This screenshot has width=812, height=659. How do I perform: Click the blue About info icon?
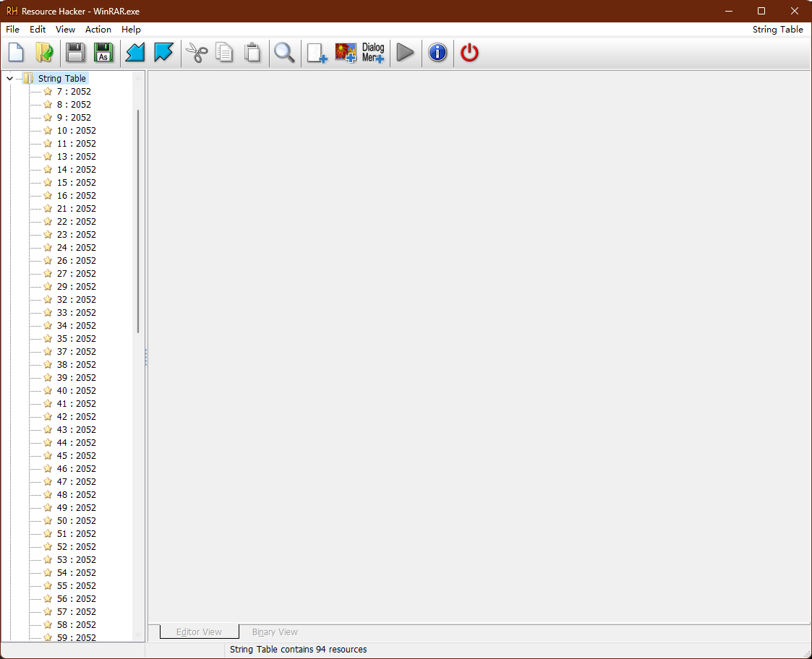pos(437,53)
